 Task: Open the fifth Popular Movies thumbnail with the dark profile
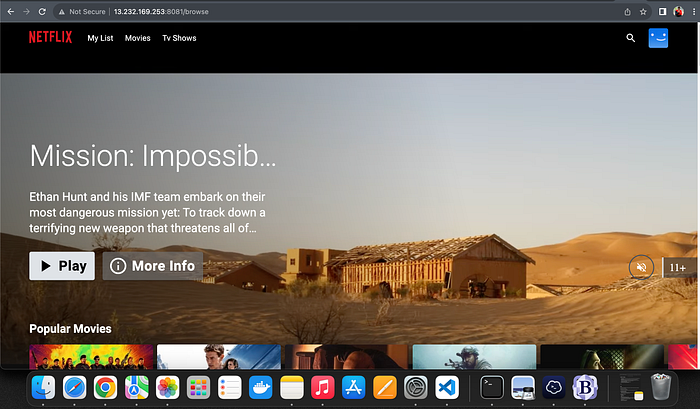[x=602, y=357]
